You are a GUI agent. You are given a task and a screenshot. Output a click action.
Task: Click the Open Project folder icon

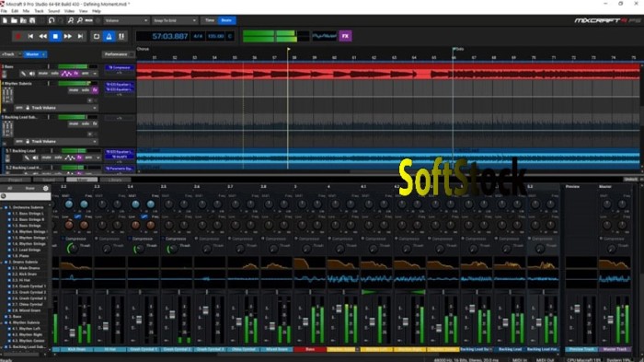pyautogui.click(x=14, y=20)
